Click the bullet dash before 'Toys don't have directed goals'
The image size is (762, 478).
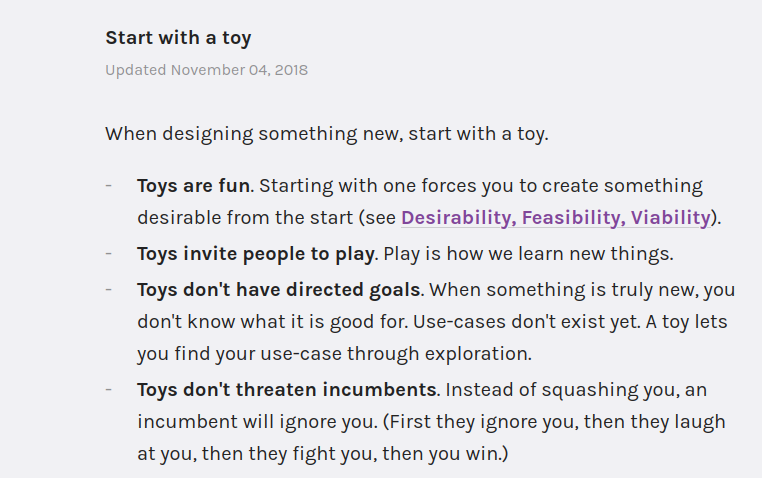pyautogui.click(x=109, y=290)
